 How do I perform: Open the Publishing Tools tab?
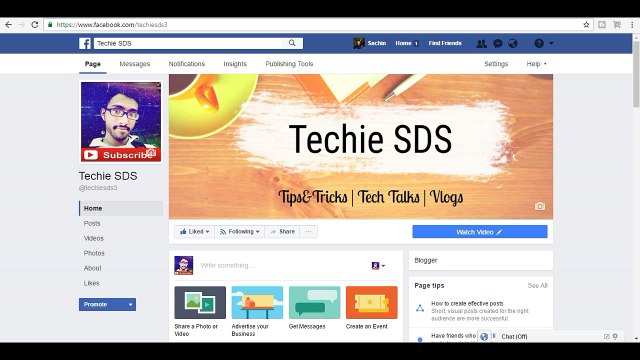click(x=289, y=64)
